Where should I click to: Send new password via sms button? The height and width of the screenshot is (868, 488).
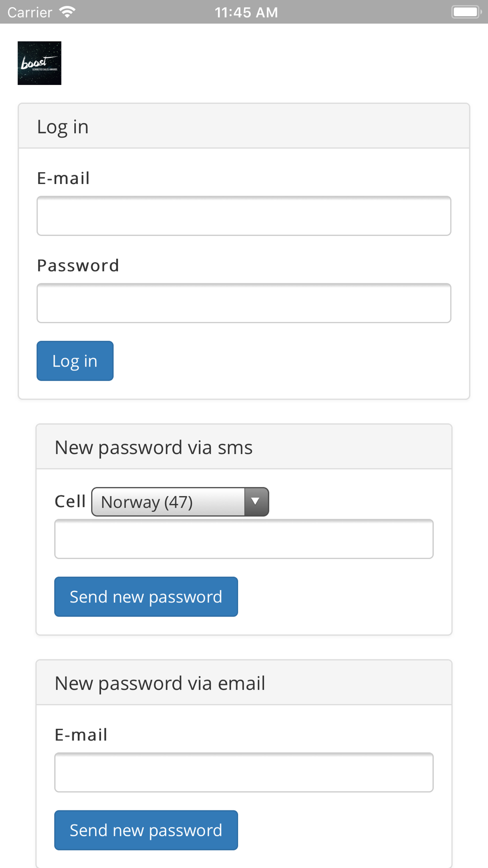pos(146,597)
